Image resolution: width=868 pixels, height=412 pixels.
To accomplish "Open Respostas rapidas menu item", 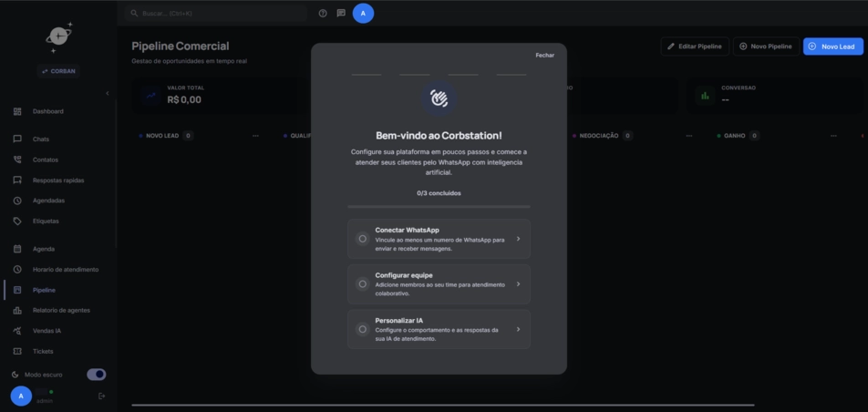I will click(58, 180).
